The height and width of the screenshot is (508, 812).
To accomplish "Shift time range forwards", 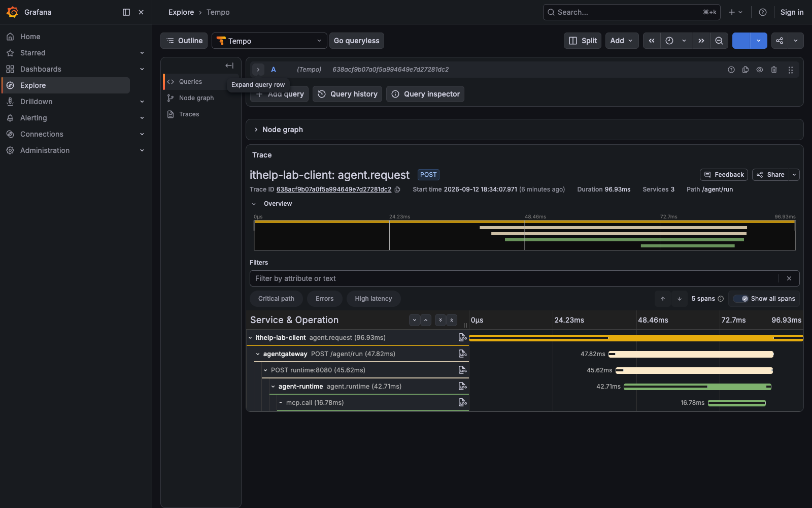I will pyautogui.click(x=701, y=41).
